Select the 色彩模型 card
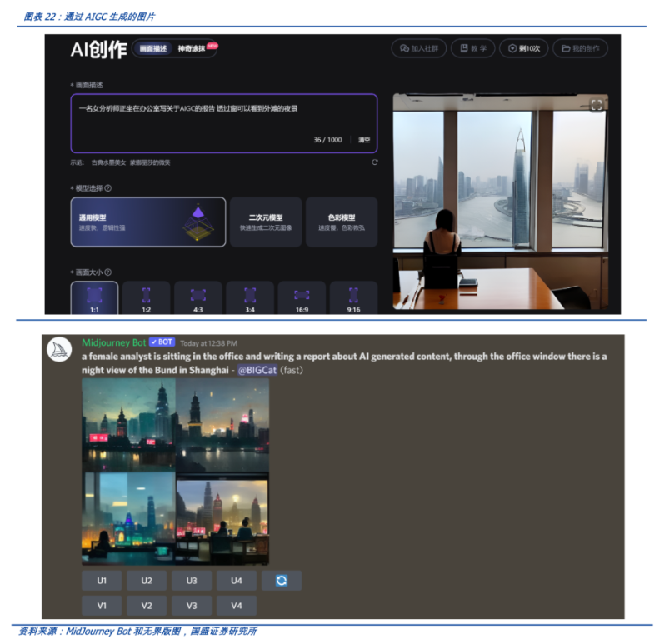Image resolution: width=670 pixels, height=644 pixels. coord(342,222)
